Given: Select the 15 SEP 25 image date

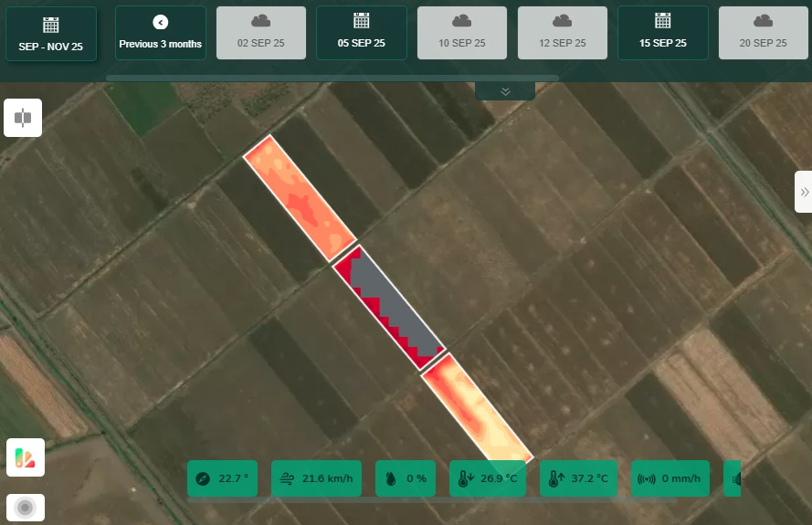Looking at the screenshot, I should [662, 34].
